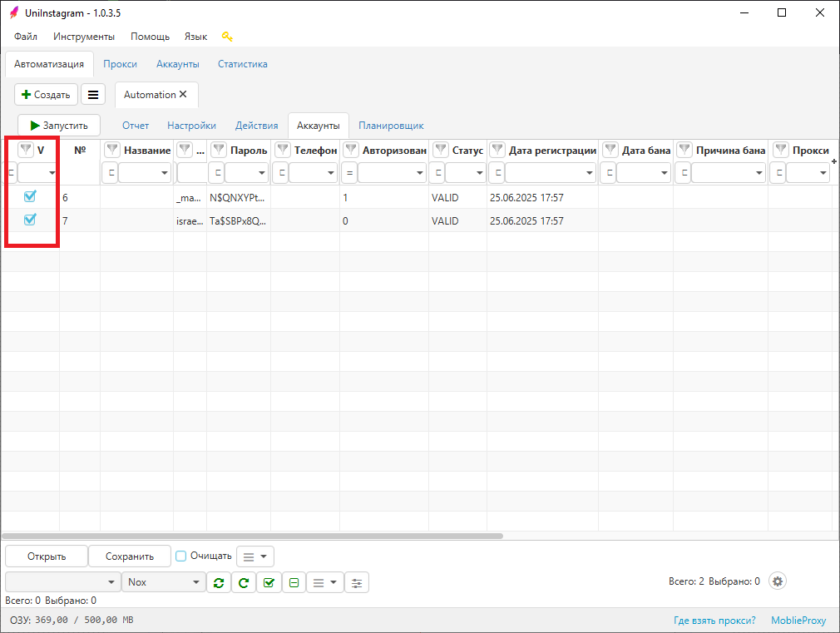The width and height of the screenshot is (840, 633).
Task: Click the gear settings icon near Выбрано
Action: 778,581
